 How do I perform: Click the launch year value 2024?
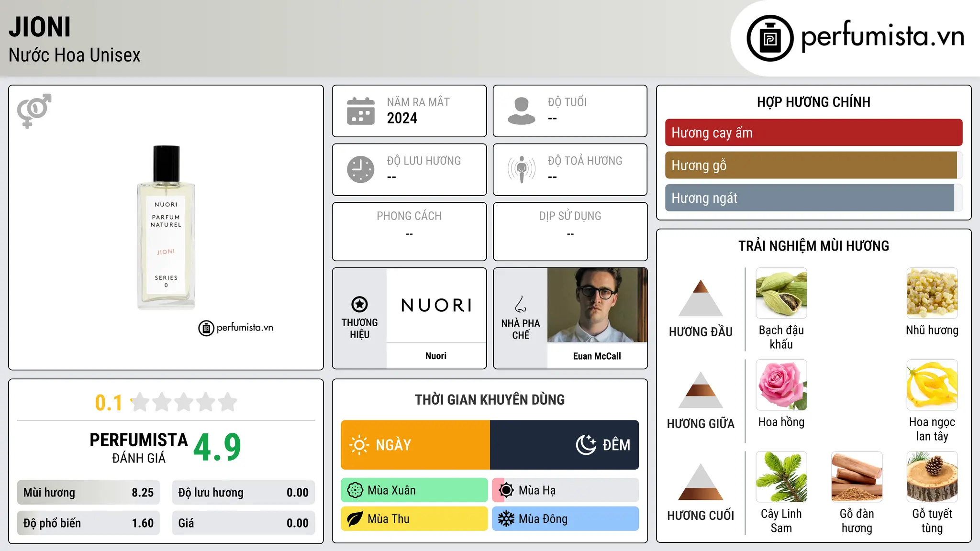point(402,118)
